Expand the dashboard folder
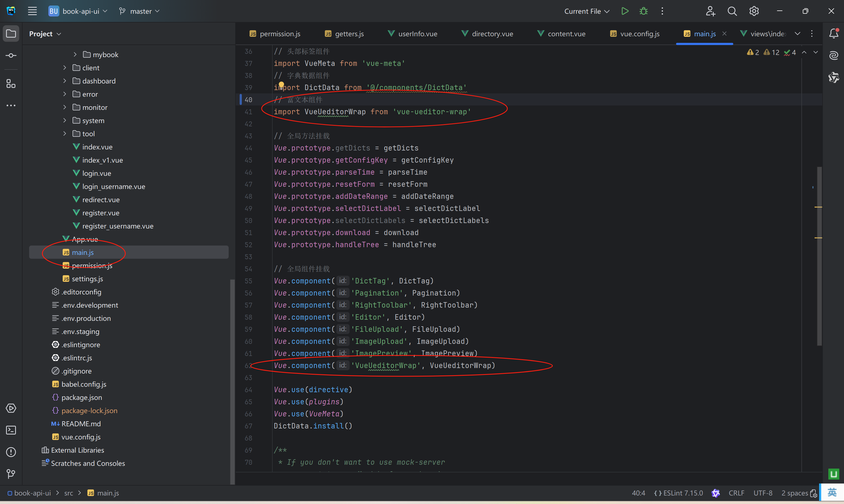The height and width of the screenshot is (504, 844). click(x=65, y=81)
